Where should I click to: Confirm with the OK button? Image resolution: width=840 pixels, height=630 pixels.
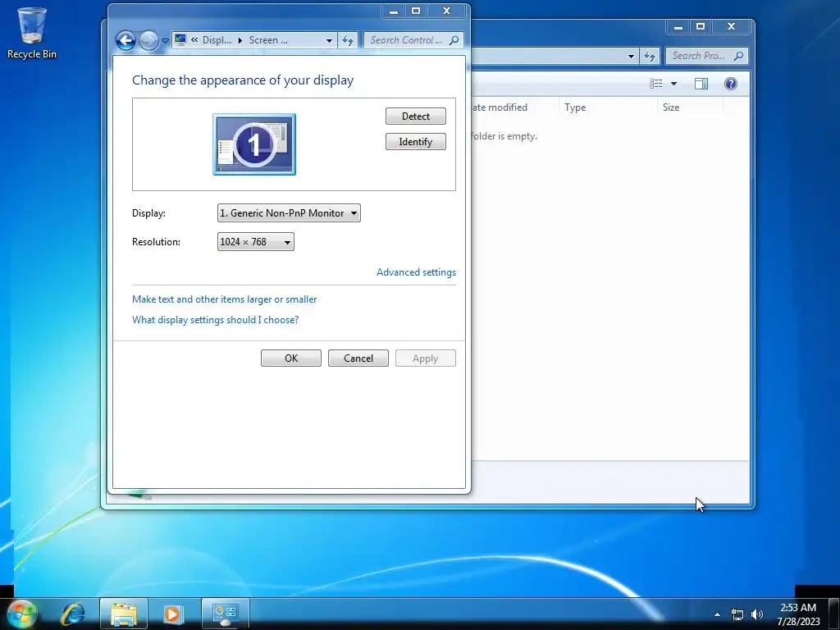tap(291, 358)
